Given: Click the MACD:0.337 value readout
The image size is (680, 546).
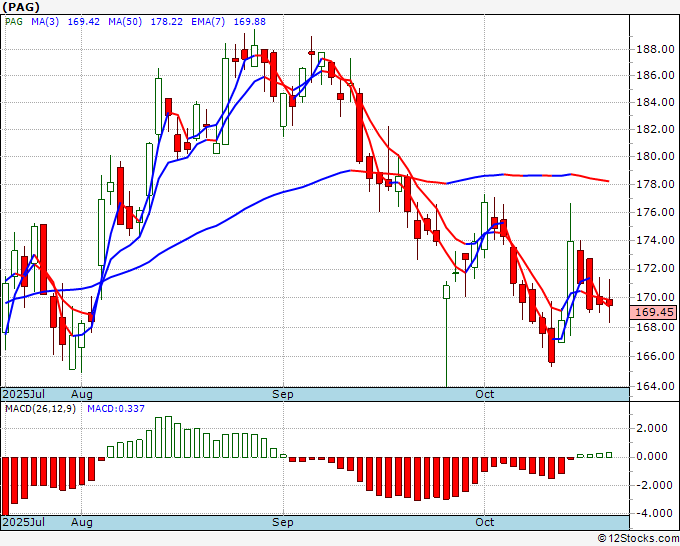Looking at the screenshot, I should pos(116,409).
